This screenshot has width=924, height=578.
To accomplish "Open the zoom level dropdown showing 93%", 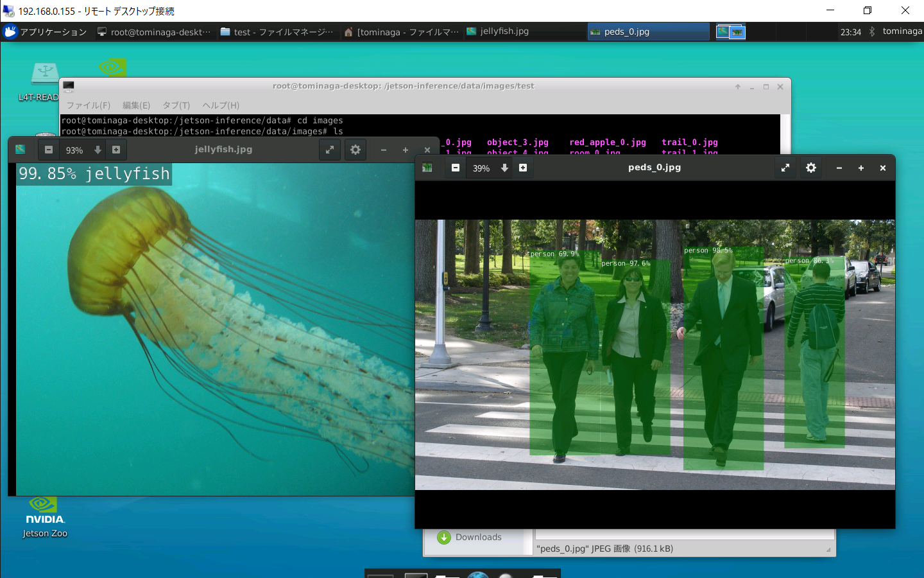I will pos(97,150).
